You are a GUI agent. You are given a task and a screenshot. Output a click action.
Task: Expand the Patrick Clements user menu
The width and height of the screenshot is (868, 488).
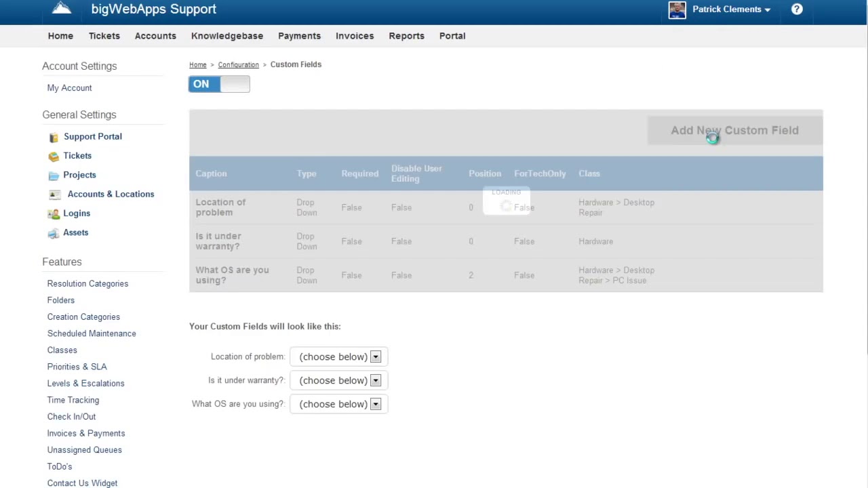pyautogui.click(x=731, y=9)
